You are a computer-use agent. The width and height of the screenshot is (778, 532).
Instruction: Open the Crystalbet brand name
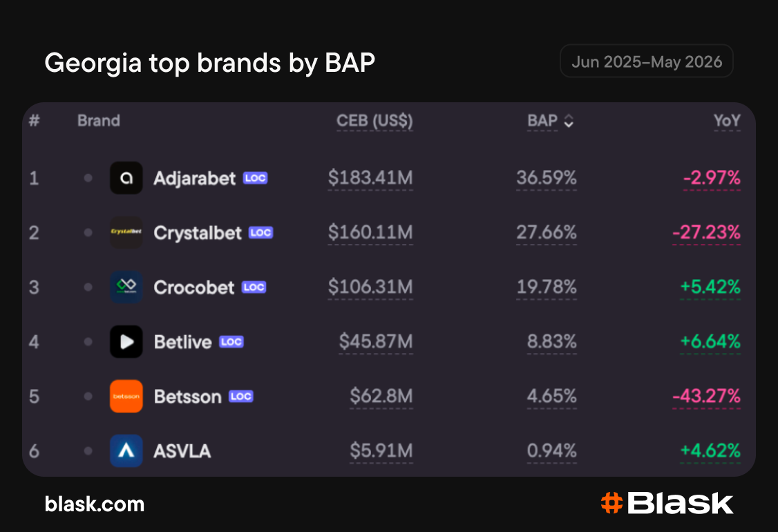click(x=198, y=233)
